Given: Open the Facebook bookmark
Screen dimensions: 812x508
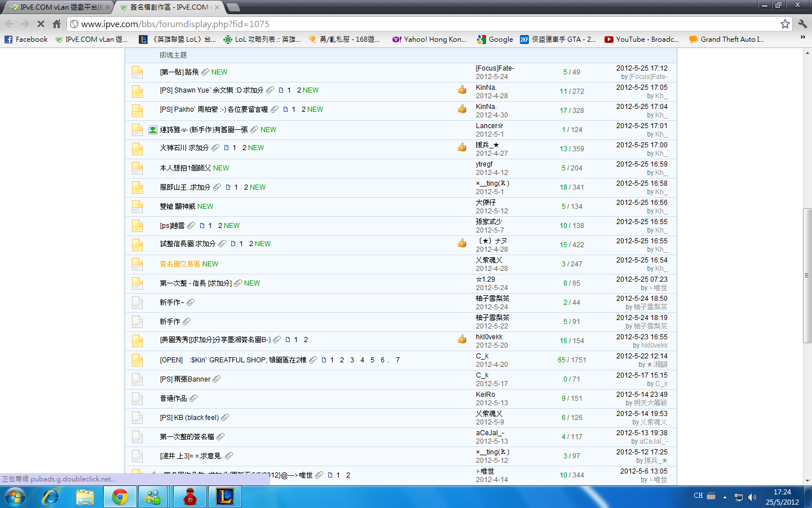Looking at the screenshot, I should pyautogui.click(x=26, y=40).
